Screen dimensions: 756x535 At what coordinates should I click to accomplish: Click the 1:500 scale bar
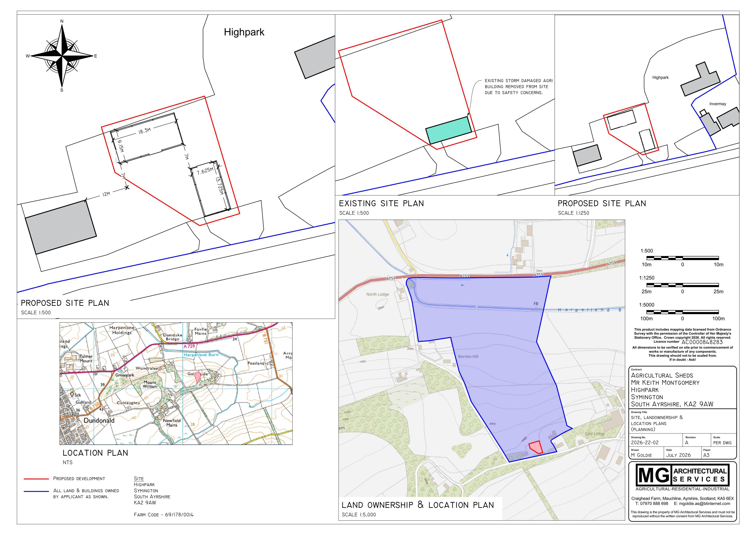point(683,258)
